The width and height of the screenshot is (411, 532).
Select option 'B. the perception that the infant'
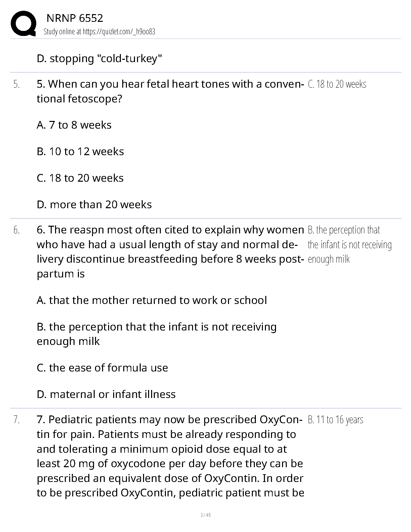[156, 334]
